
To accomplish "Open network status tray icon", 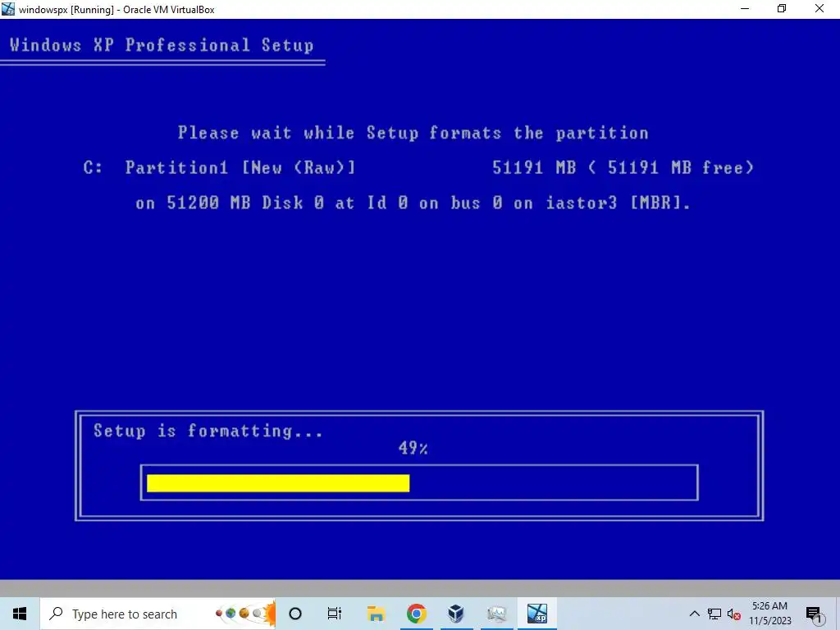I will tap(714, 614).
